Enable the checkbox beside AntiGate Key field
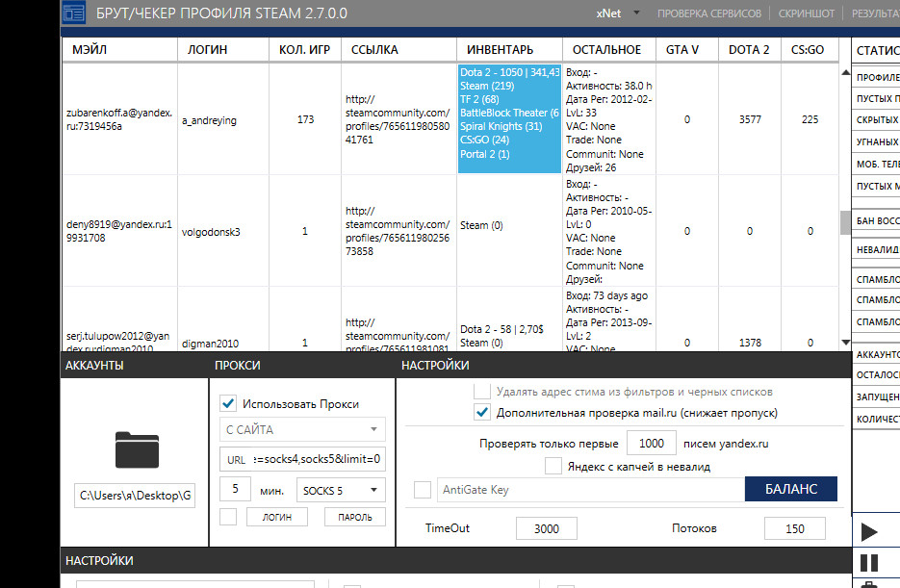This screenshot has width=900, height=588. click(x=423, y=490)
